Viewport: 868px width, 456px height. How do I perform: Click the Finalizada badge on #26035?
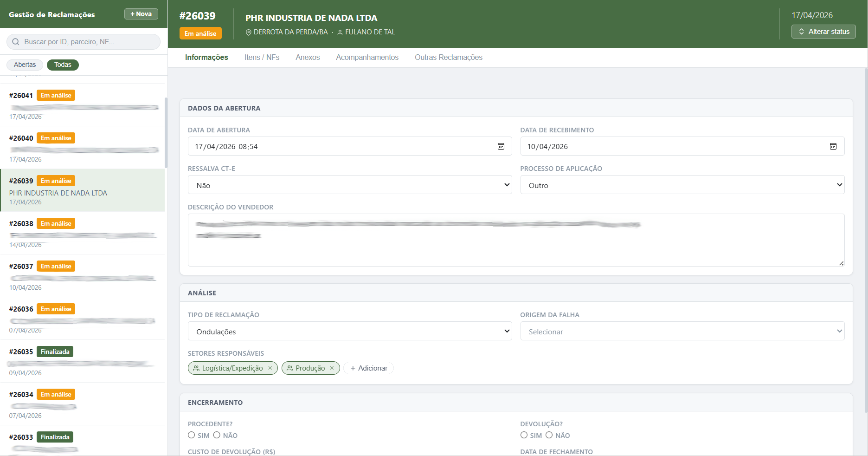pyautogui.click(x=55, y=352)
